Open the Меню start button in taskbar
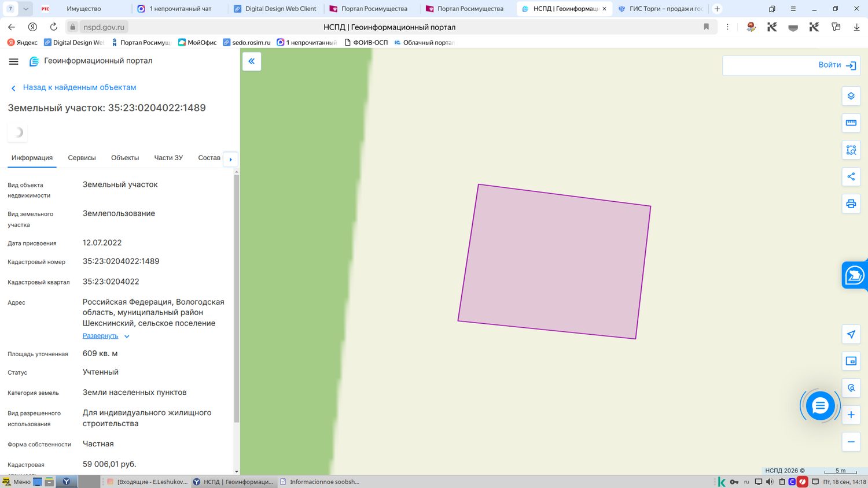This screenshot has width=868, height=488. [x=16, y=482]
